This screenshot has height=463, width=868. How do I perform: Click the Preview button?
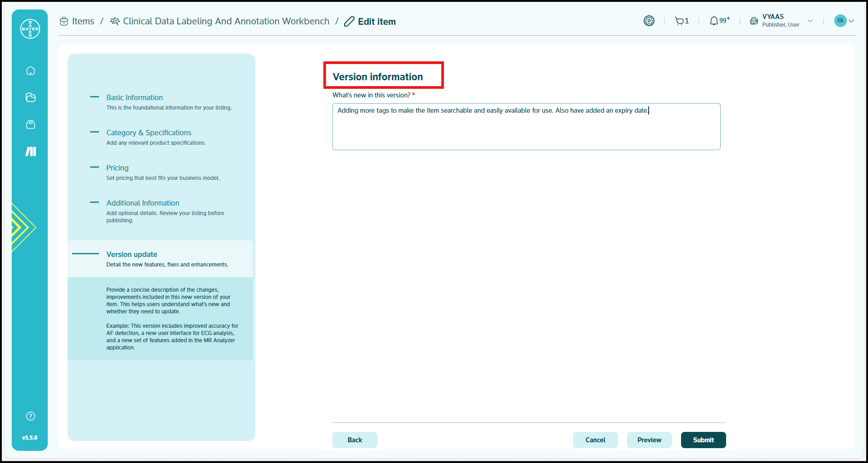(649, 440)
